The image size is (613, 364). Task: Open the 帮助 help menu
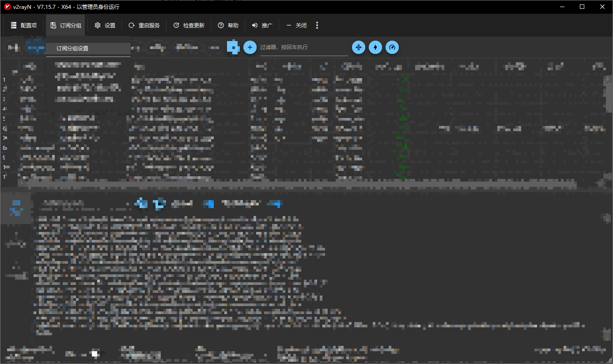click(x=228, y=26)
